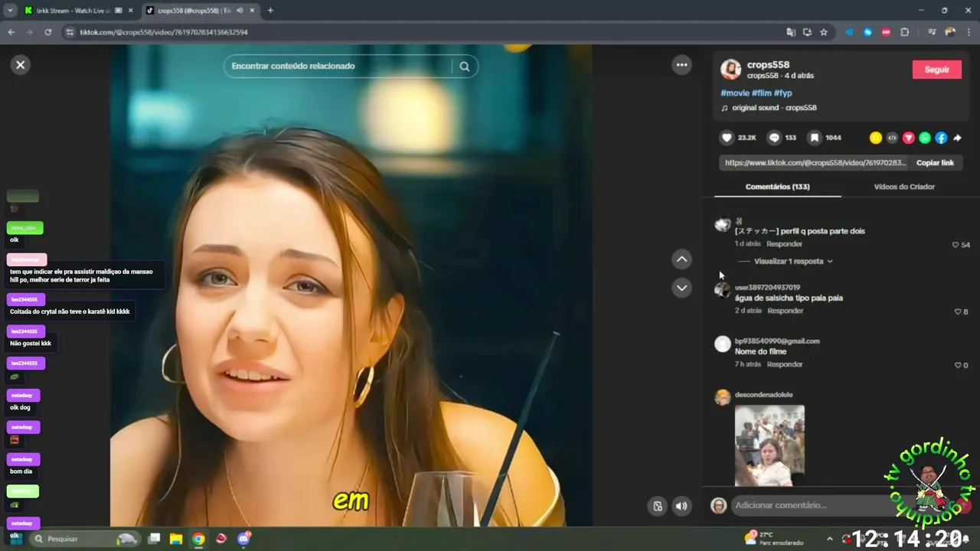Open the Chrome profile avatar
This screenshot has width=980, height=551.
[x=950, y=32]
